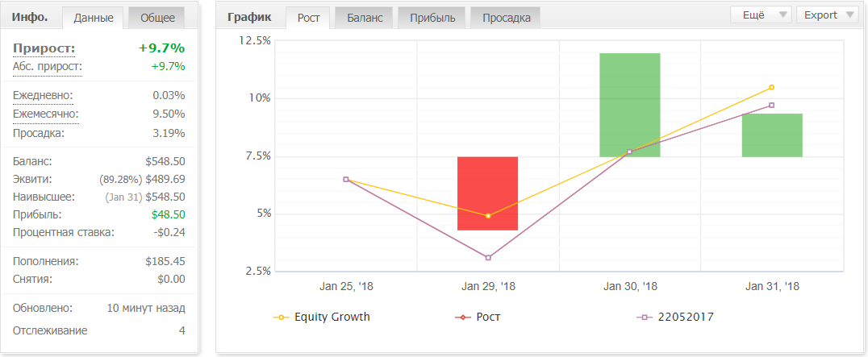Open the Ещё dropdown menu
The image size is (868, 357).
pos(762,15)
